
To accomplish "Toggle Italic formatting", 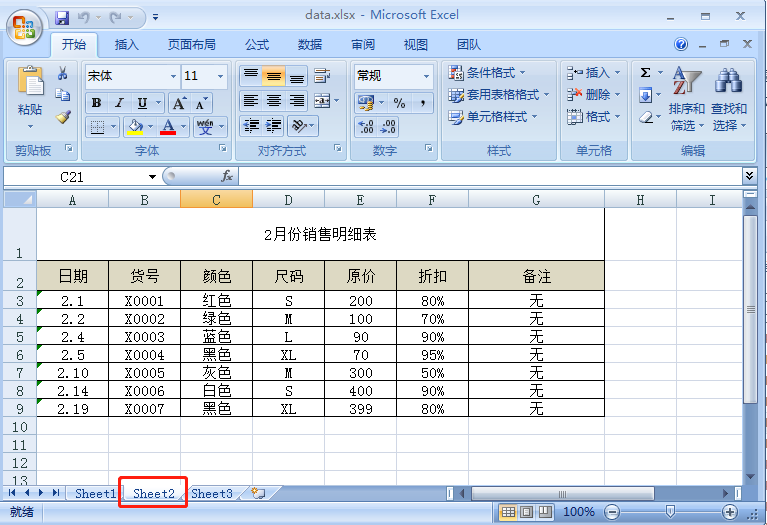I will (119, 103).
